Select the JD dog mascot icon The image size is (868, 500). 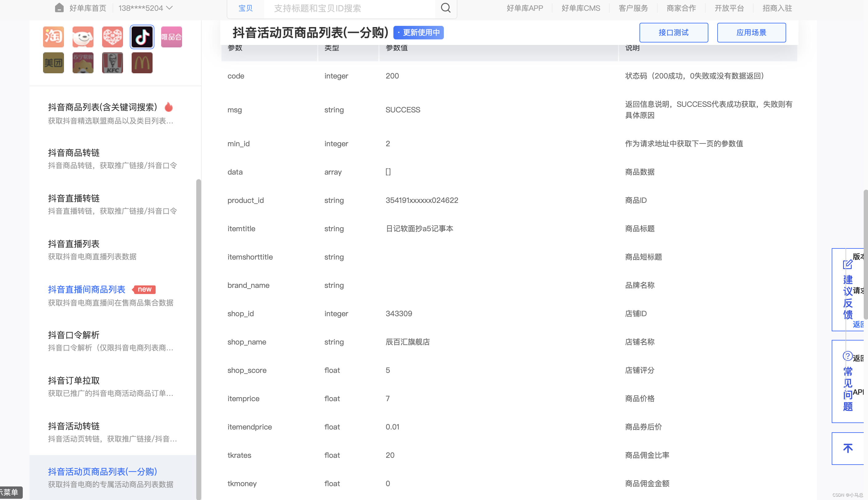point(83,37)
